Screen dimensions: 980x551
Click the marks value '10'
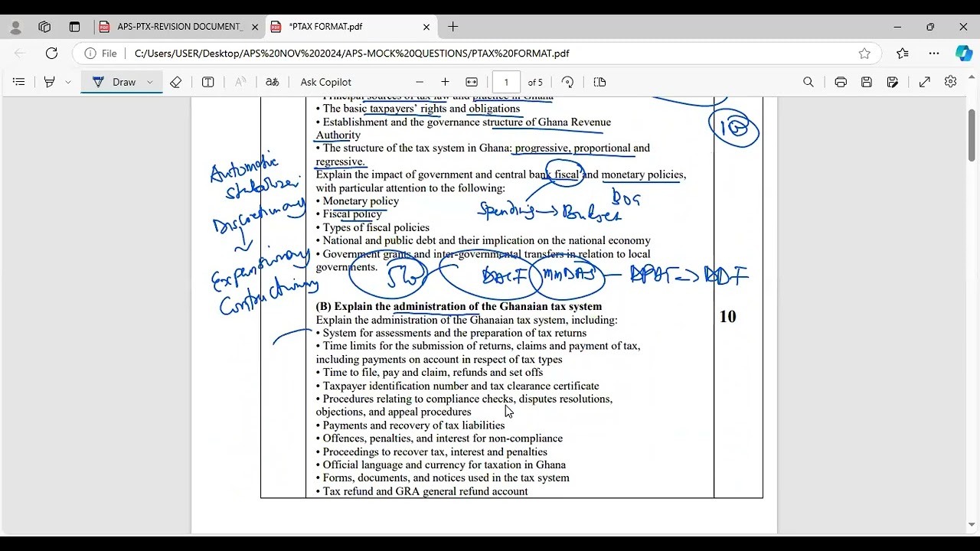tap(728, 317)
